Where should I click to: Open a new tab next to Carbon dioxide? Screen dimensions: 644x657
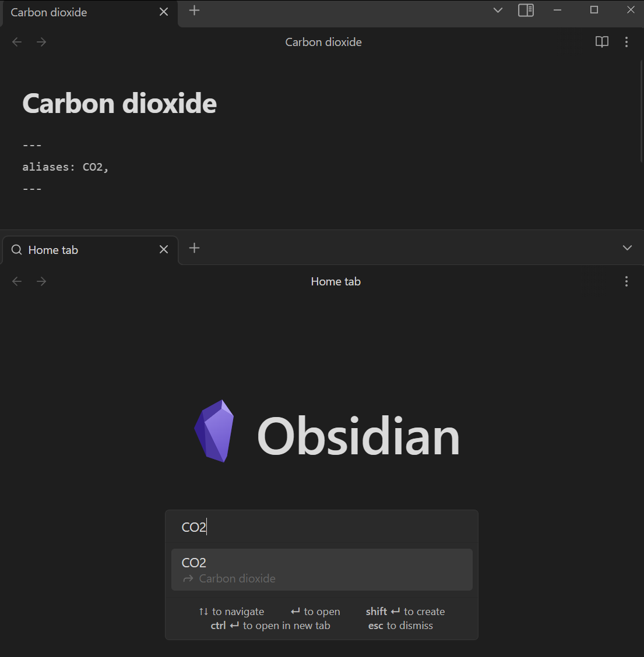194,11
